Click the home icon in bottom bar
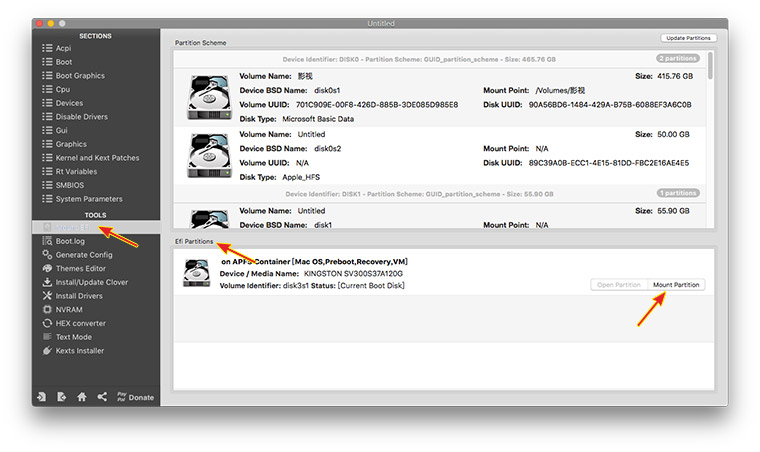This screenshot has width=760, height=452. pyautogui.click(x=82, y=397)
